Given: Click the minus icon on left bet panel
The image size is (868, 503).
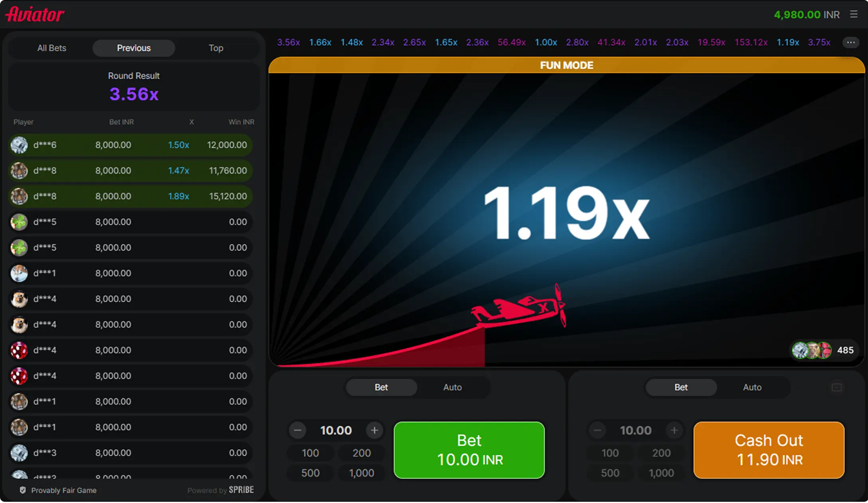Looking at the screenshot, I should [x=298, y=430].
